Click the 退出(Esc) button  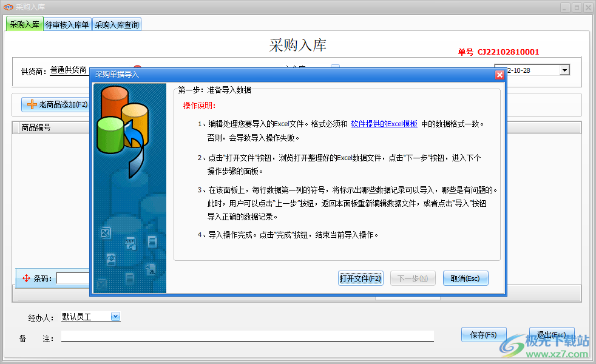(551, 334)
